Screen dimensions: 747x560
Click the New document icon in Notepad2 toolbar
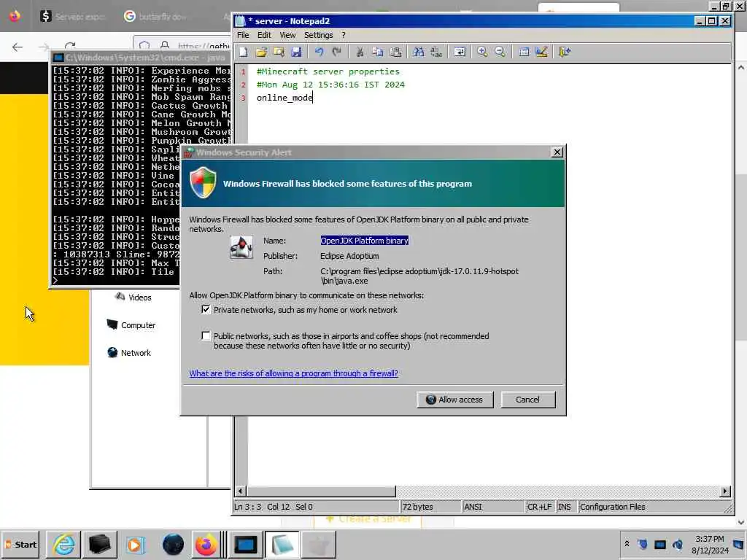pos(244,52)
